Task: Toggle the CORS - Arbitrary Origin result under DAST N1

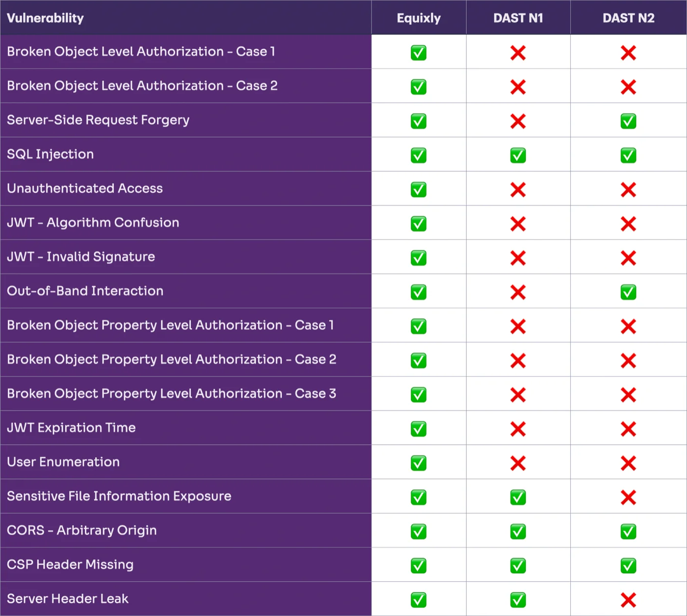Action: coord(518,531)
